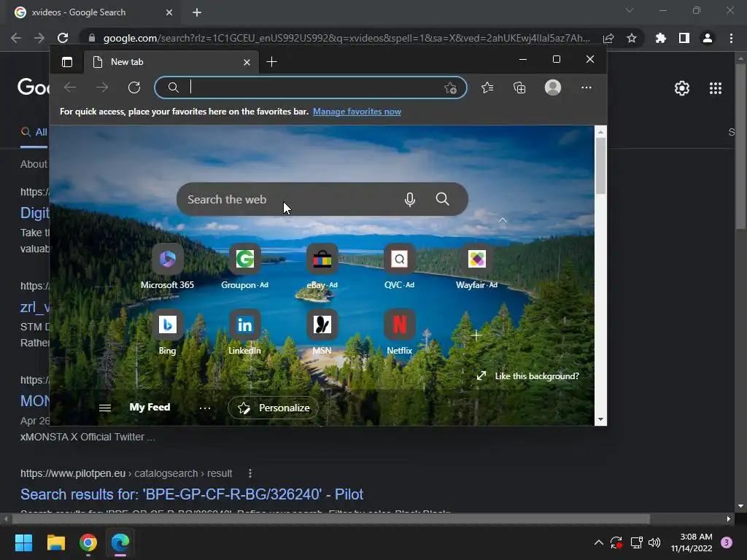
Task: Open options for pilotpen.eu result
Action: [x=250, y=473]
